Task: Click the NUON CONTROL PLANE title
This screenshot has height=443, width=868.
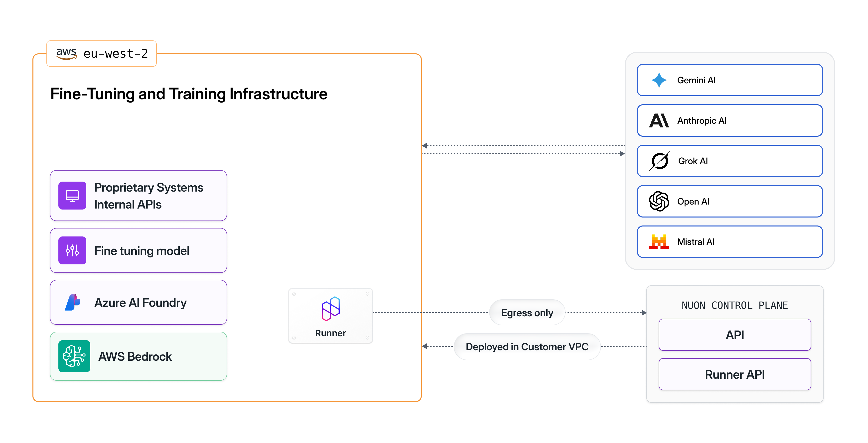Action: 734,305
